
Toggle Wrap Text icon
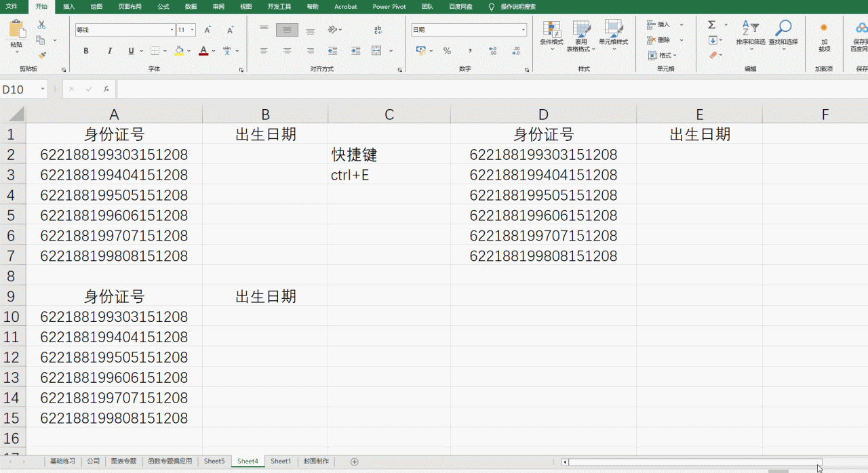[378, 30]
